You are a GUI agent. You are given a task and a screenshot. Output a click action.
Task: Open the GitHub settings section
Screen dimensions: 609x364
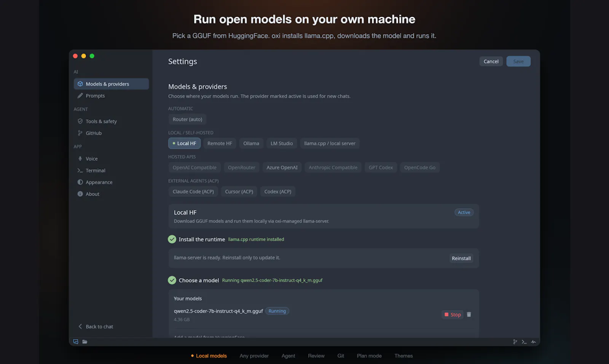[111, 133]
